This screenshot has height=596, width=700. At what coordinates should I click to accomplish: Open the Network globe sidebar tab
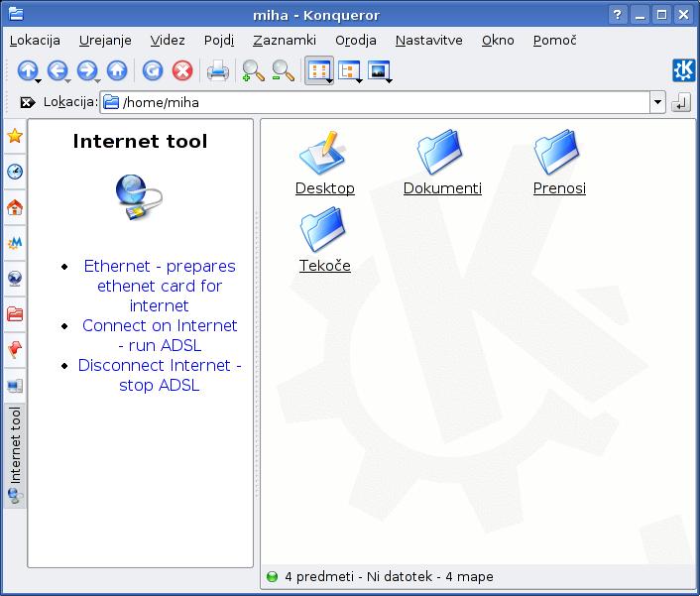tap(15, 279)
